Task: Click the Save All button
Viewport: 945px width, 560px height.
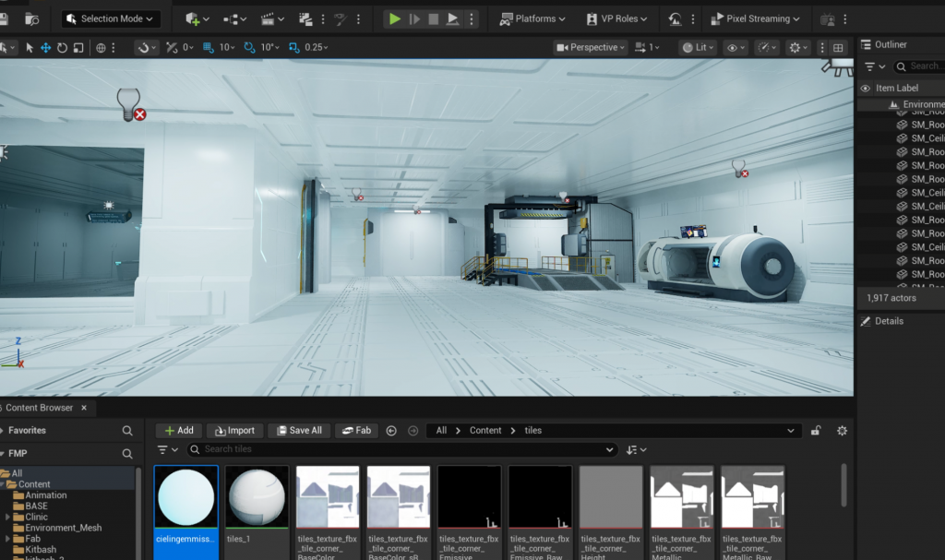Action: point(298,431)
